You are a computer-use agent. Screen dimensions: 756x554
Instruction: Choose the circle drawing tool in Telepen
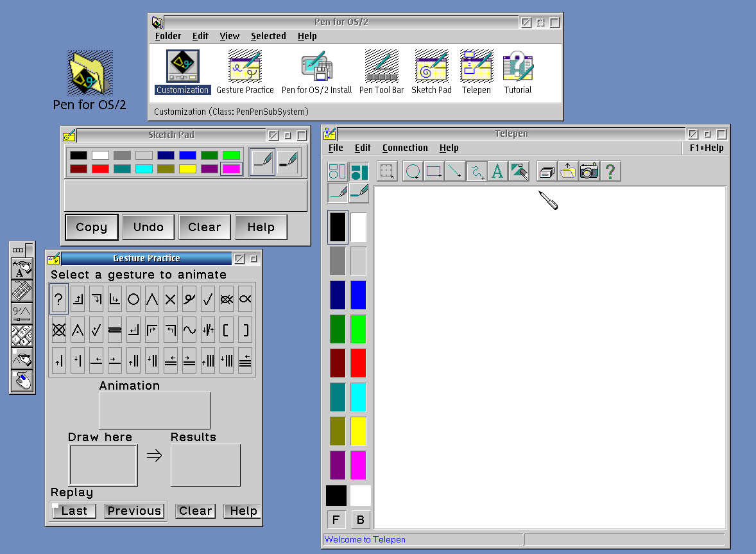click(413, 171)
